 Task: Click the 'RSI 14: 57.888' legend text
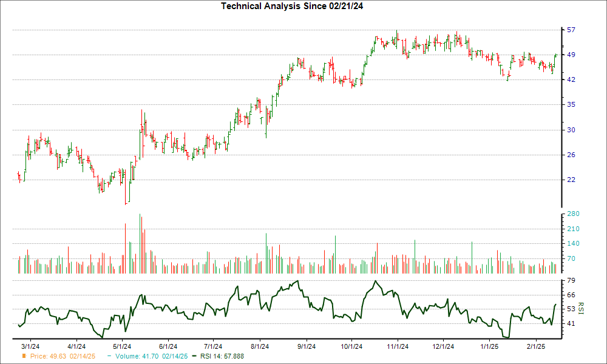pyautogui.click(x=222, y=356)
